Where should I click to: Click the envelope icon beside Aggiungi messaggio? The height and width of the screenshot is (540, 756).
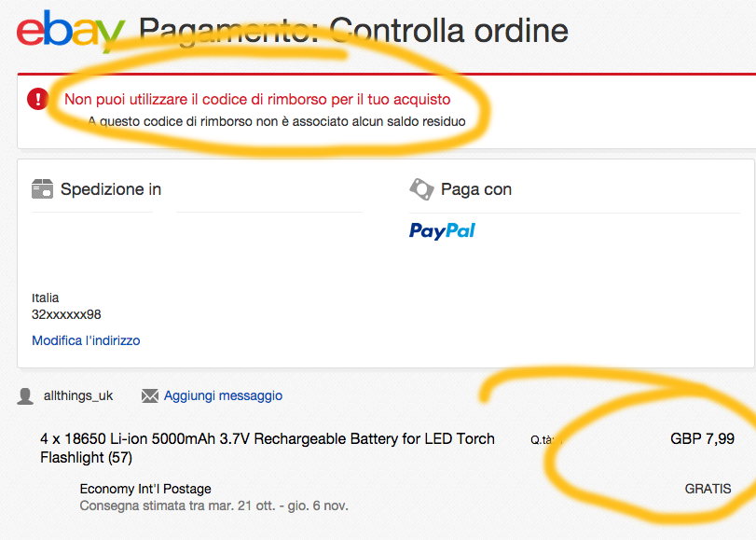click(x=150, y=396)
